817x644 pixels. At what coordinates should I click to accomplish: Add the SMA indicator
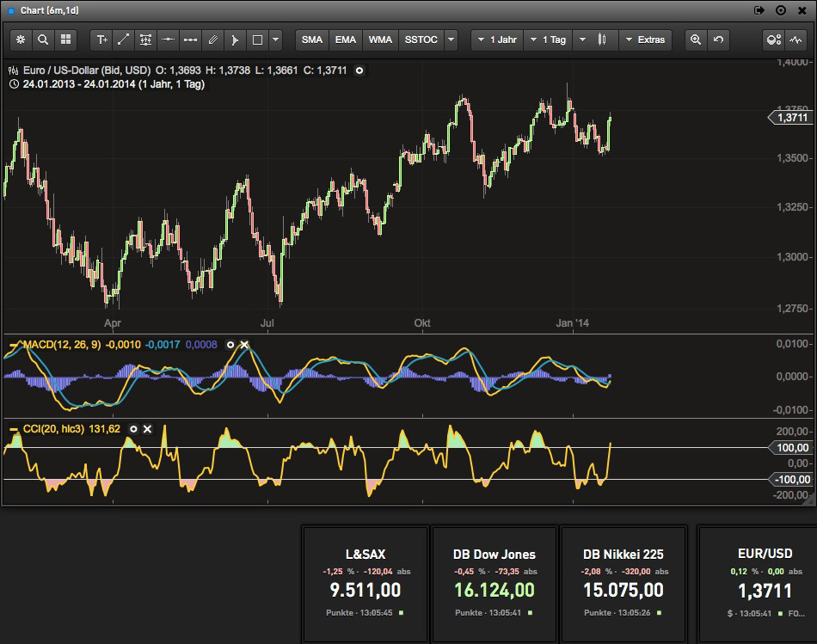(311, 40)
